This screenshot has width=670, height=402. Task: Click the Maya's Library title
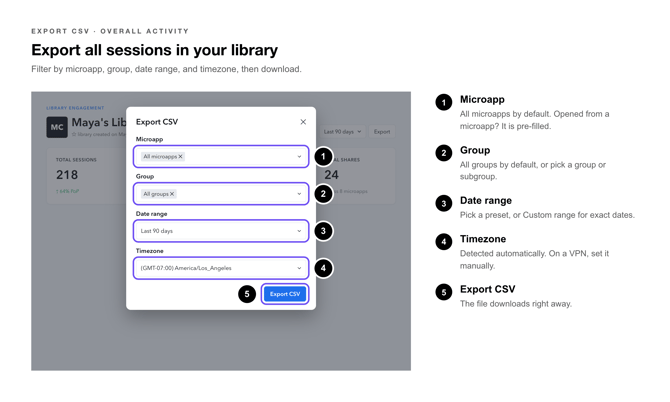(99, 123)
